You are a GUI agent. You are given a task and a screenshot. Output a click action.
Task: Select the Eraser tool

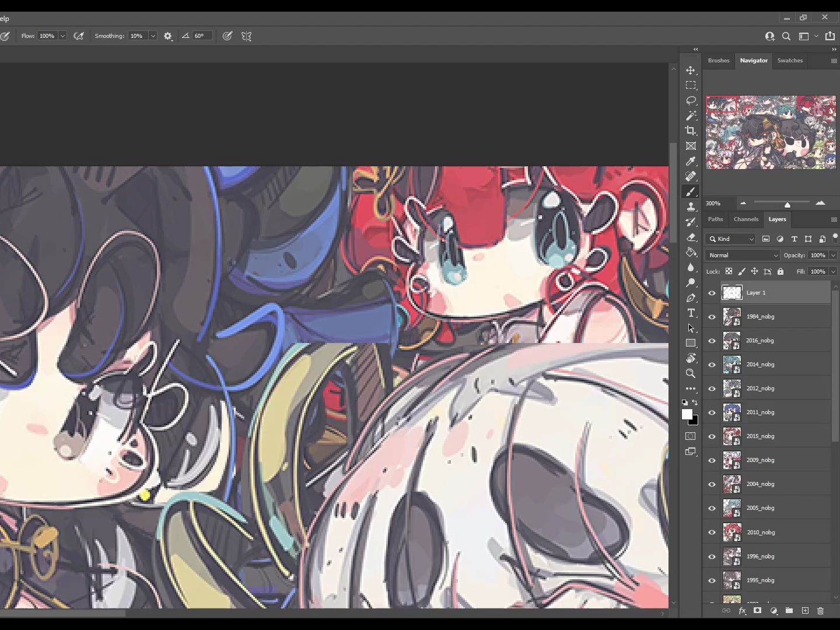click(691, 237)
